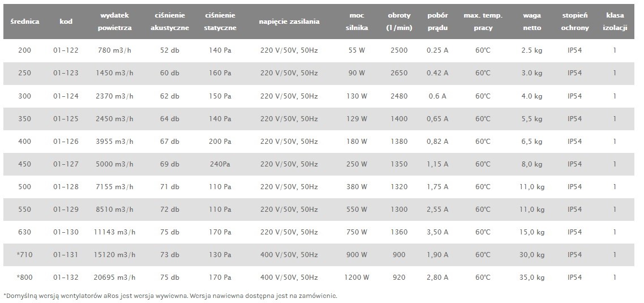
Task: Select the 2650 rpm cell
Action: [399, 73]
